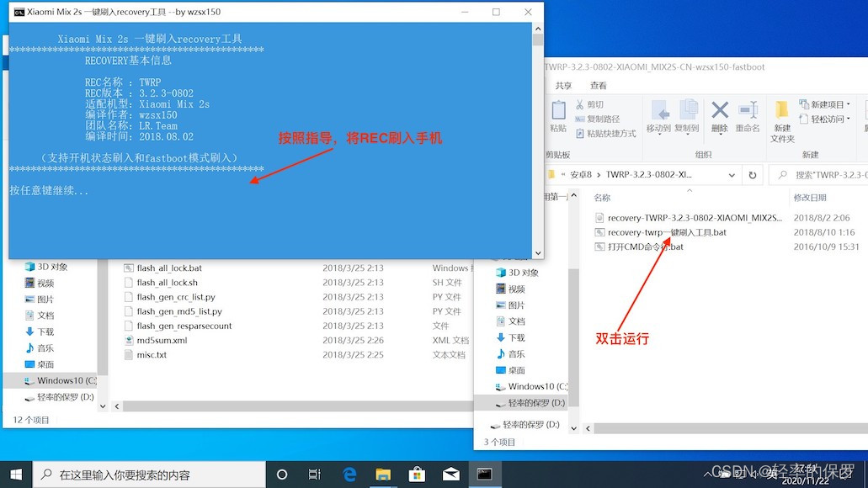The width and height of the screenshot is (868, 488).
Task: Select flash_gen_md5_list.py file
Action: pyautogui.click(x=173, y=311)
